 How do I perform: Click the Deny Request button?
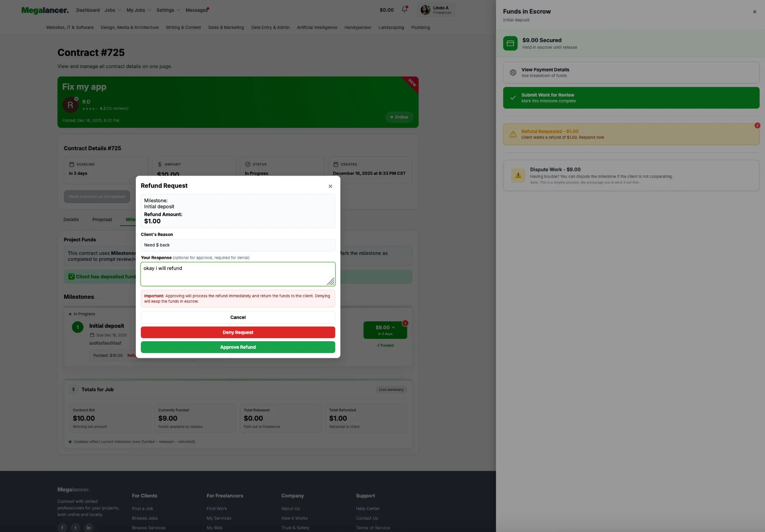tap(238, 332)
